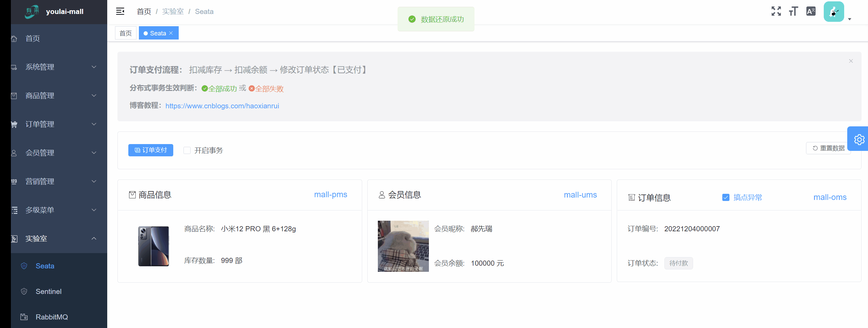The height and width of the screenshot is (328, 868).
Task: Click the product name 小米12 PRO 黑 6+128g
Action: coord(258,229)
